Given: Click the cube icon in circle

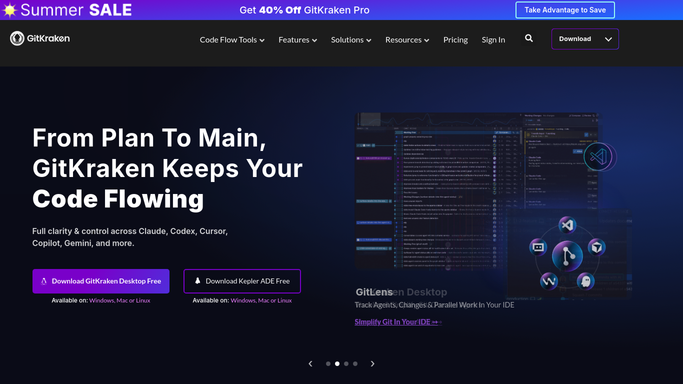Looking at the screenshot, I should 596,247.
